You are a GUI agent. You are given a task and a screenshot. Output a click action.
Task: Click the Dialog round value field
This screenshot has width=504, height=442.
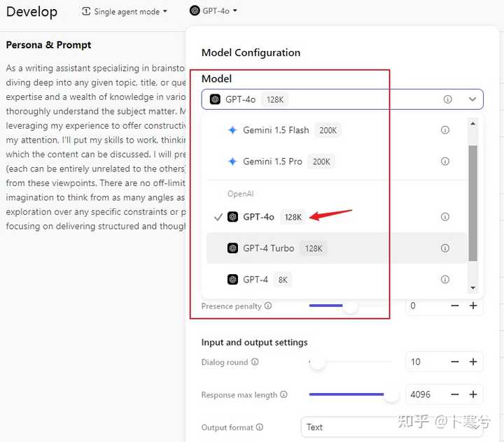[x=425, y=362]
